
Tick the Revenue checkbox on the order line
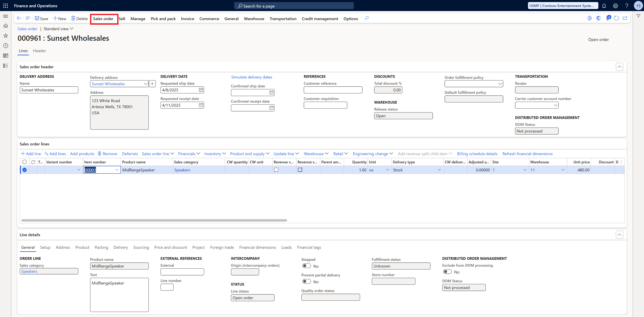point(276,170)
